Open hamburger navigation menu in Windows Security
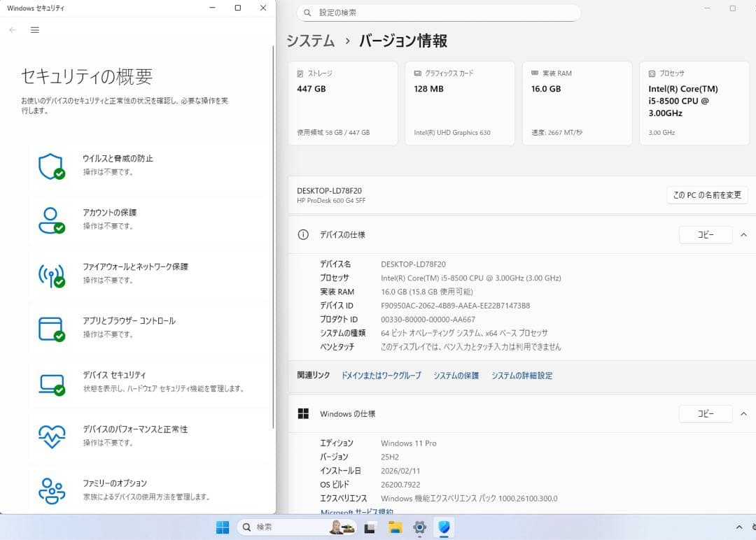This screenshot has height=540, width=756. [x=35, y=30]
